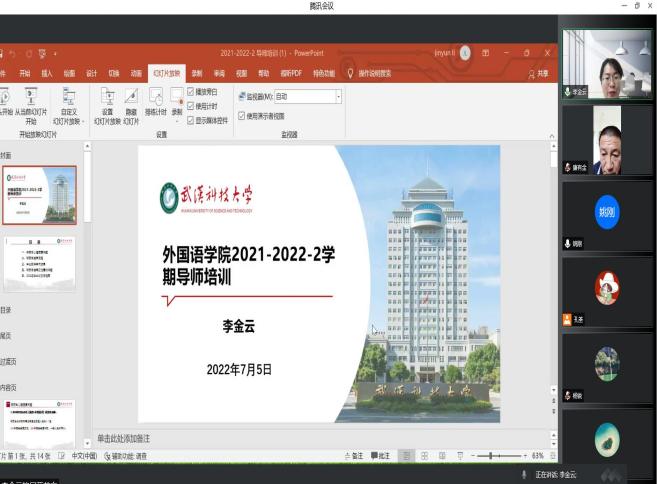This screenshot has width=657, height=484.
Task: Start Slide Show from the status bar icon
Action: pos(460,456)
